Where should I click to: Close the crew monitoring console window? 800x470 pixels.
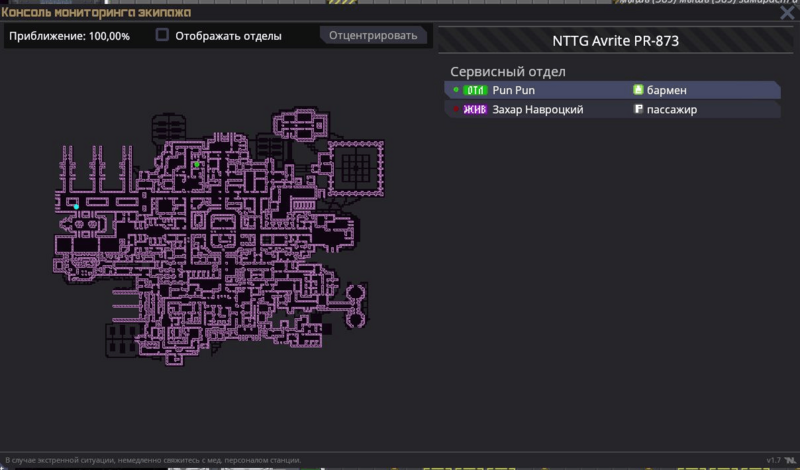pyautogui.click(x=787, y=12)
